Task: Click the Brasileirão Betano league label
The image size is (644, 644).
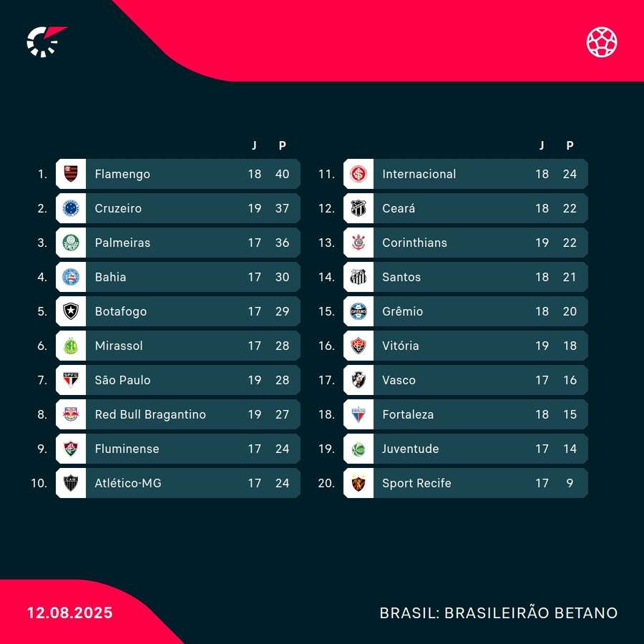Action: pos(499,613)
